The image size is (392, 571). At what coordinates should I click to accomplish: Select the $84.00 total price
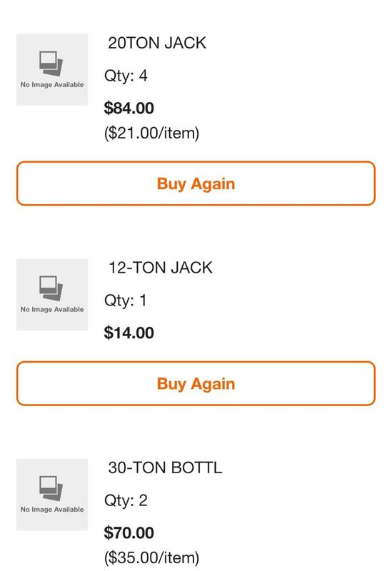(x=129, y=108)
